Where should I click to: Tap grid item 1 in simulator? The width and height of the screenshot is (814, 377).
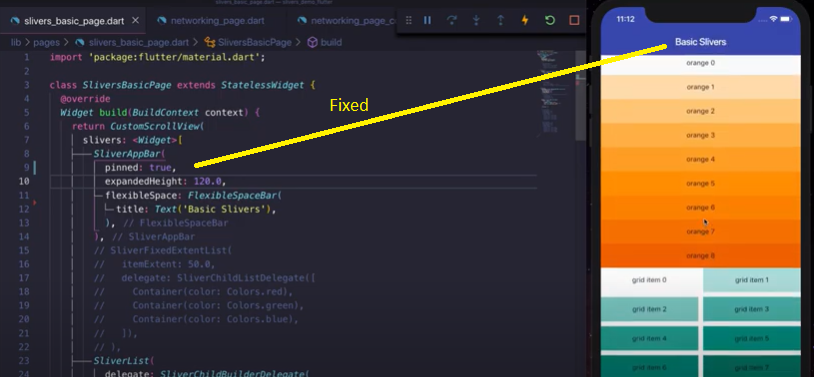tap(752, 280)
